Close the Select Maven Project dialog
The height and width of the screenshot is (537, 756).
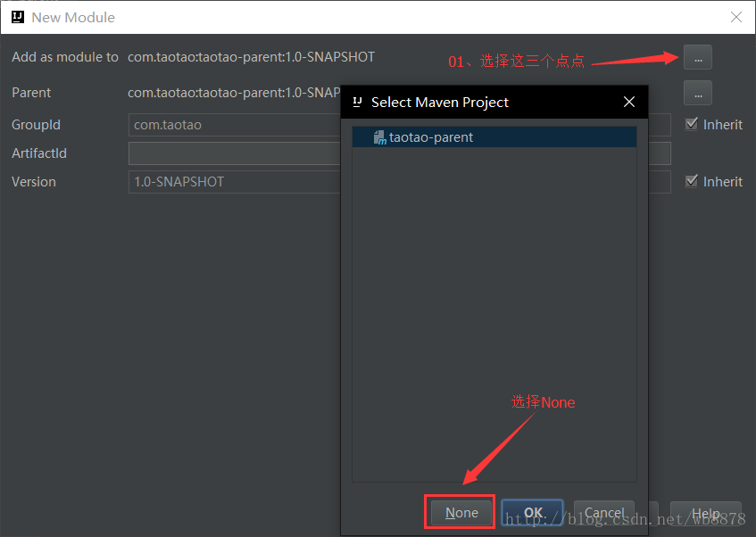(628, 102)
